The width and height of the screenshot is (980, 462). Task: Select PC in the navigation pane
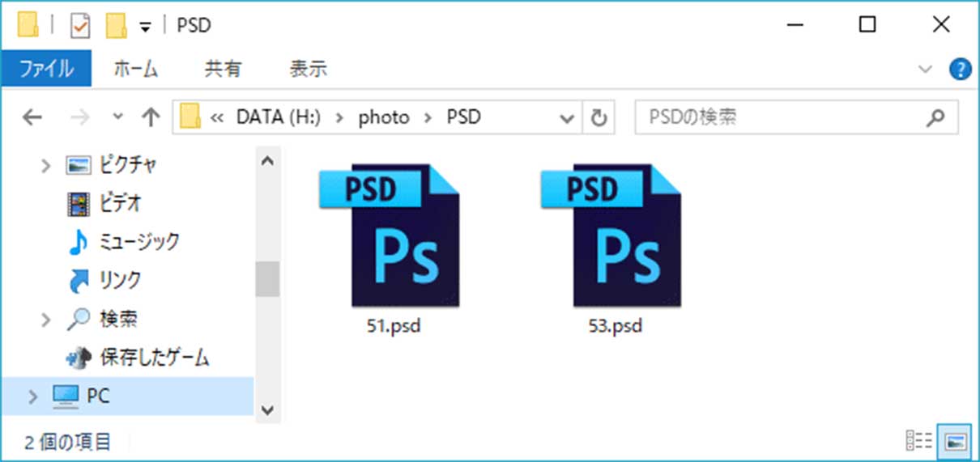(98, 396)
